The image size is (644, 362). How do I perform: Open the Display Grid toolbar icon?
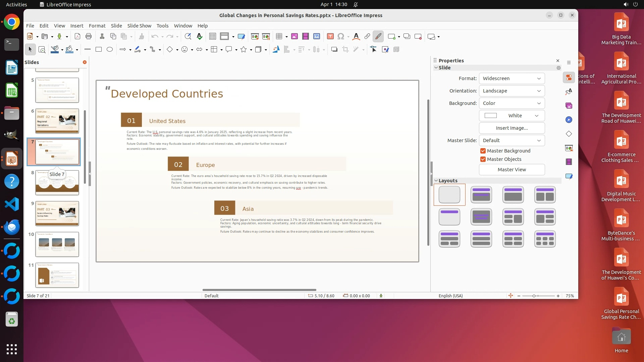[212, 37]
